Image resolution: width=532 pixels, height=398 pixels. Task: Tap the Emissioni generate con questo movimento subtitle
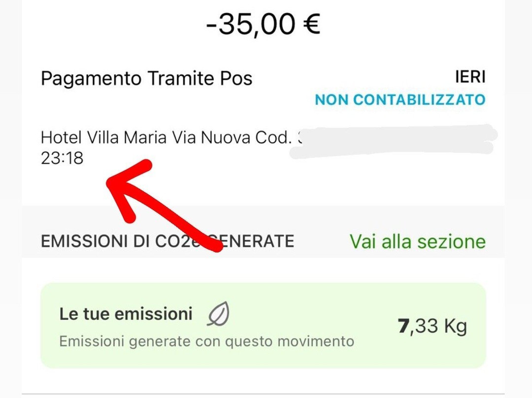click(206, 341)
